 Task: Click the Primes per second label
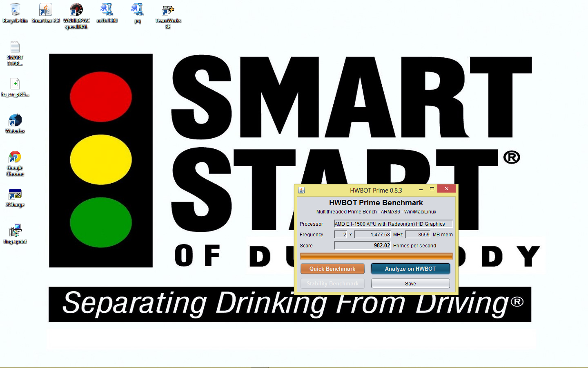(x=414, y=246)
